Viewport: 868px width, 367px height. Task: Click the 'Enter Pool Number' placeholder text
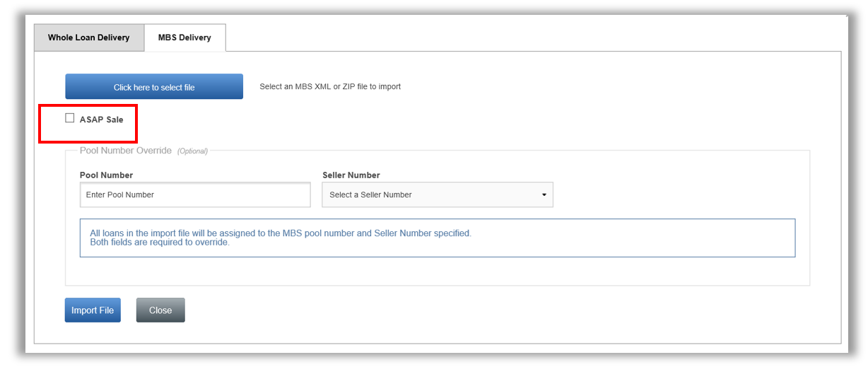[120, 194]
